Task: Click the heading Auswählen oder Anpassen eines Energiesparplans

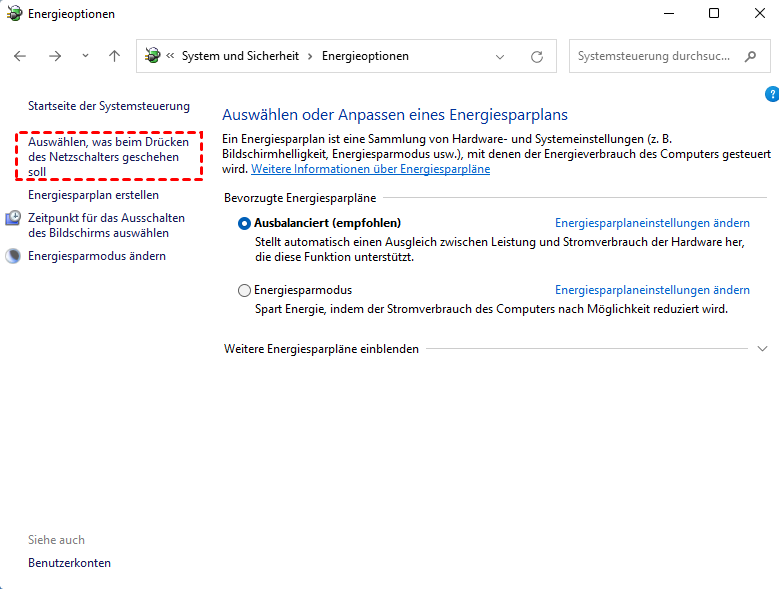Action: 395,115
